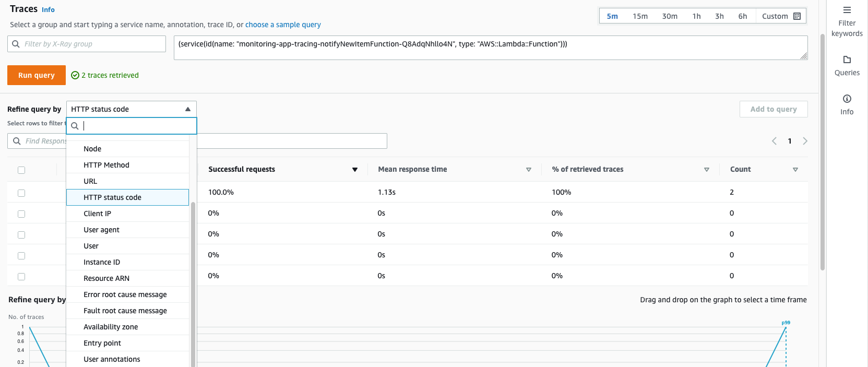Focus the Filter by X-Ray group field
This screenshot has width=868, height=367.
point(87,44)
